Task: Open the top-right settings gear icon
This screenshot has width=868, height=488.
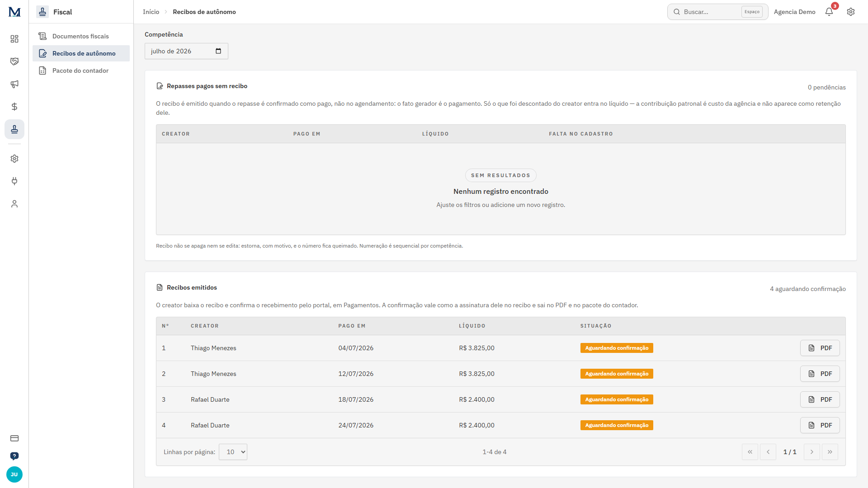Action: click(x=851, y=12)
